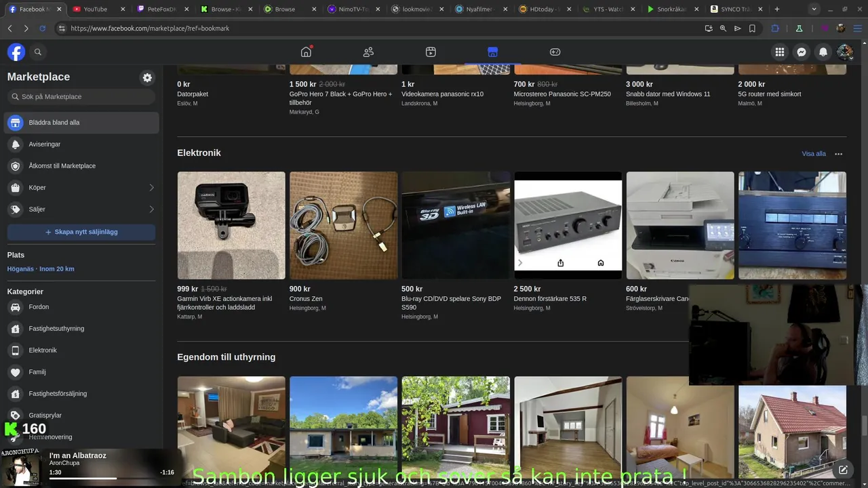Open the browser hamburger menu
The width and height of the screenshot is (868, 488).
[x=858, y=28]
